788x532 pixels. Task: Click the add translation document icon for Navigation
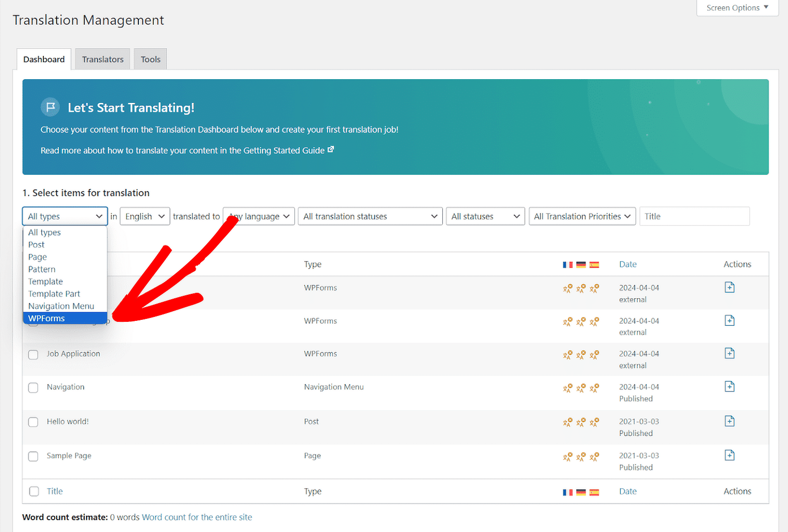(729, 386)
